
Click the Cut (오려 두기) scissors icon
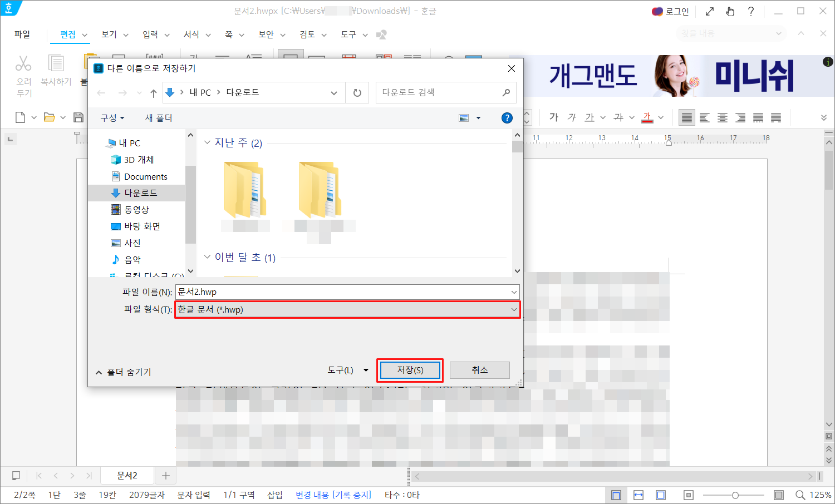23,63
